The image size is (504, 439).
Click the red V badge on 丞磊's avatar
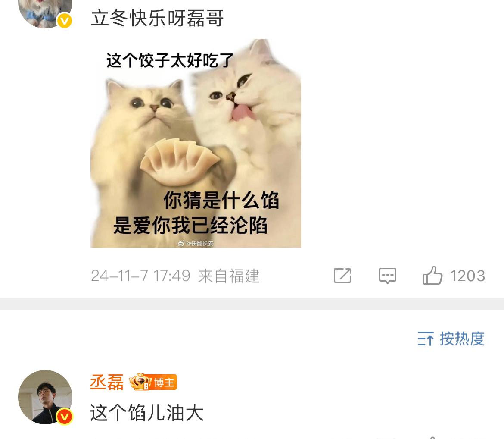pos(65,417)
